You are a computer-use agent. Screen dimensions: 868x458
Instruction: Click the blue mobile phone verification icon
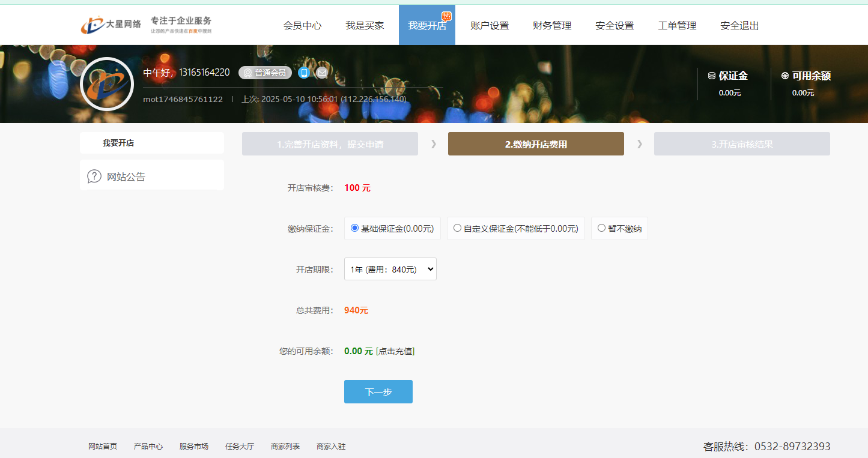[304, 73]
